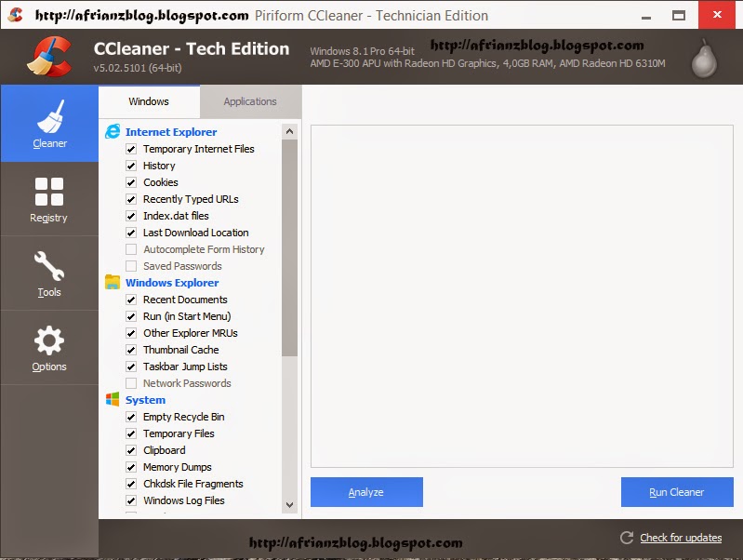Click the refresh icon beside Check for updates
Screen dimensions: 743x560
click(x=627, y=538)
